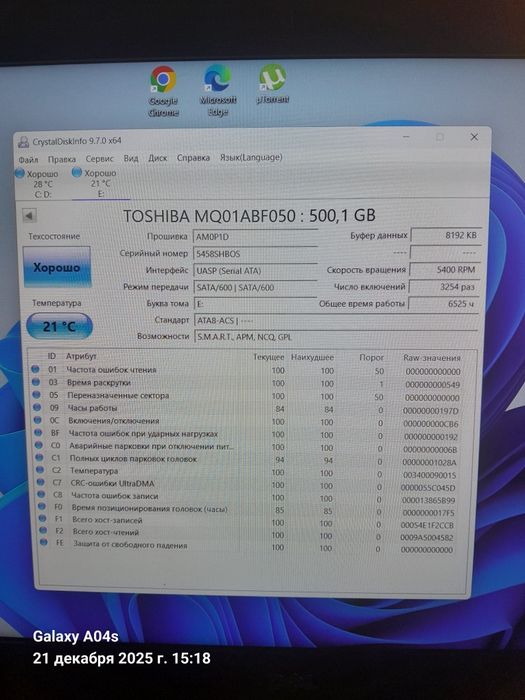Click the Наихудшее column header
Image resolution: width=525 pixels, height=700 pixels.
pos(312,358)
